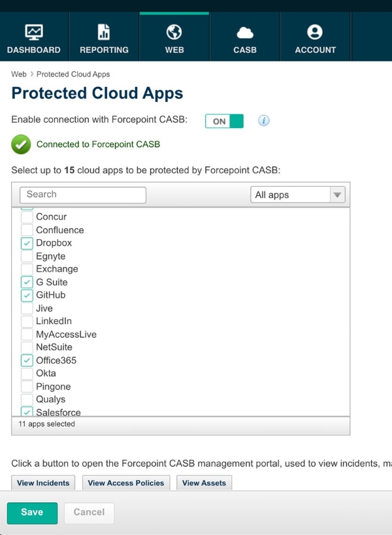The image size is (392, 535).
Task: Enable the LinkedIn checkbox
Action: pos(27,321)
